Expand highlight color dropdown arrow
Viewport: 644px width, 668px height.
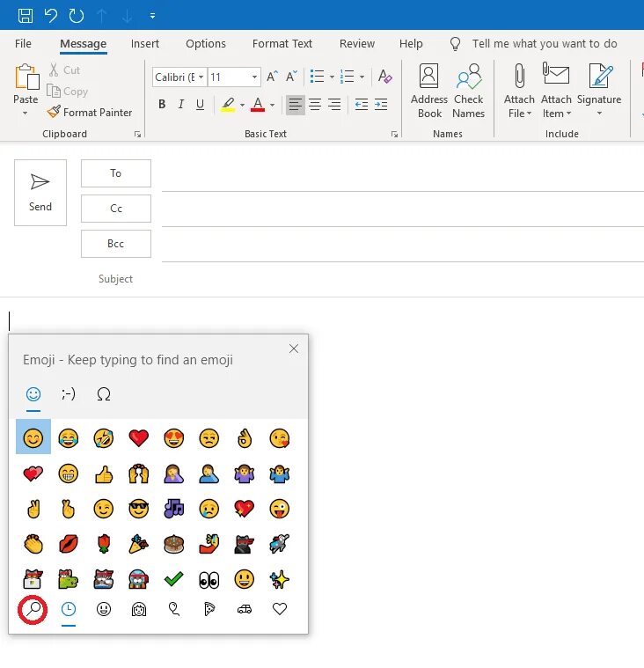pos(242,105)
